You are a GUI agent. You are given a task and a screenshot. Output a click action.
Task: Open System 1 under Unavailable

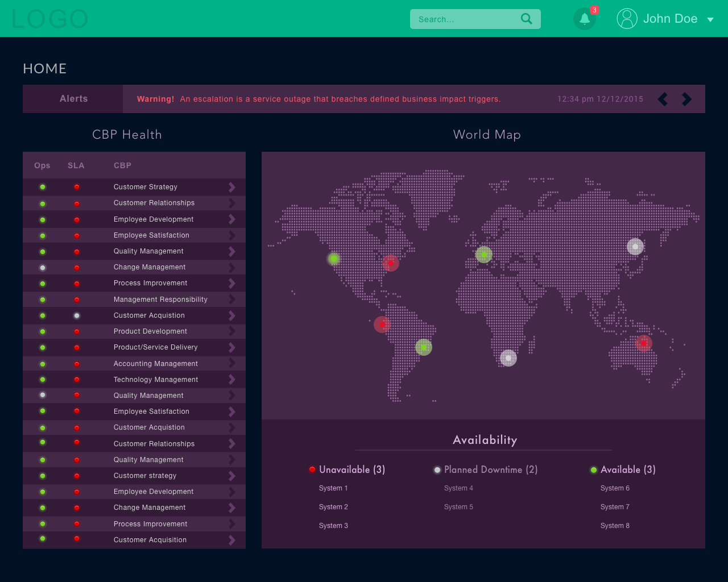click(x=333, y=488)
